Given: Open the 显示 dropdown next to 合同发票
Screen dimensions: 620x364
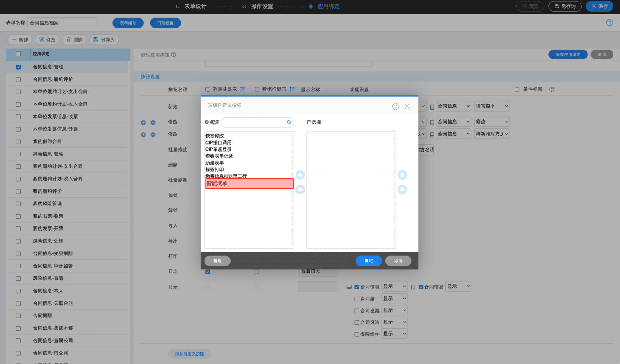Looking at the screenshot, I should point(394,310).
